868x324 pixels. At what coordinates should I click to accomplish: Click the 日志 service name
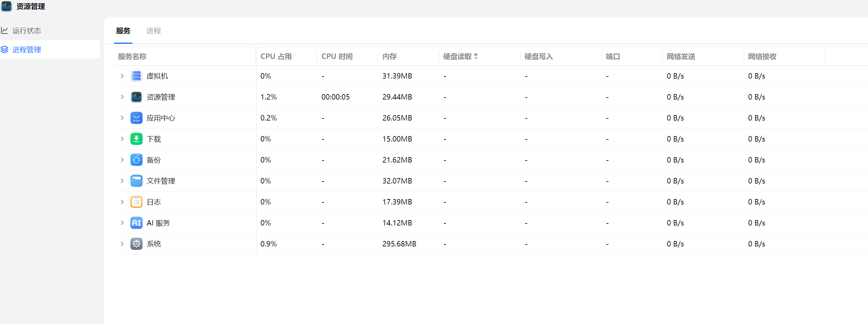(x=154, y=202)
